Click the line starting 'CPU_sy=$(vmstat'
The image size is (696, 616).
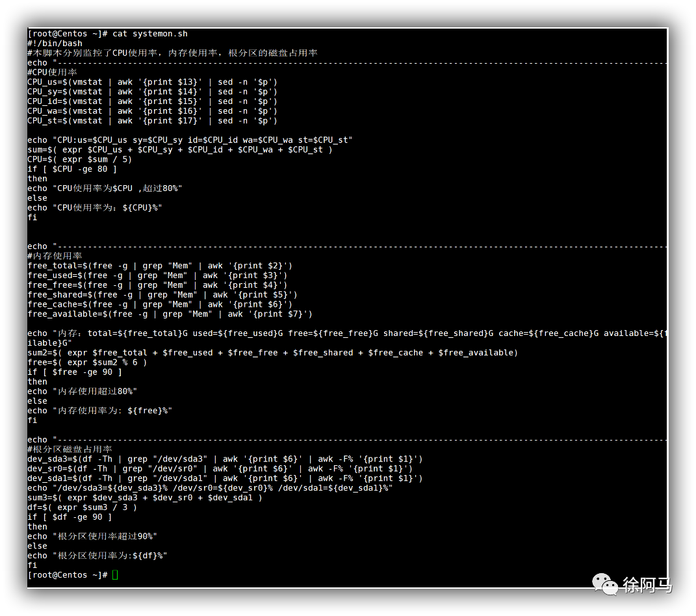pyautogui.click(x=152, y=92)
